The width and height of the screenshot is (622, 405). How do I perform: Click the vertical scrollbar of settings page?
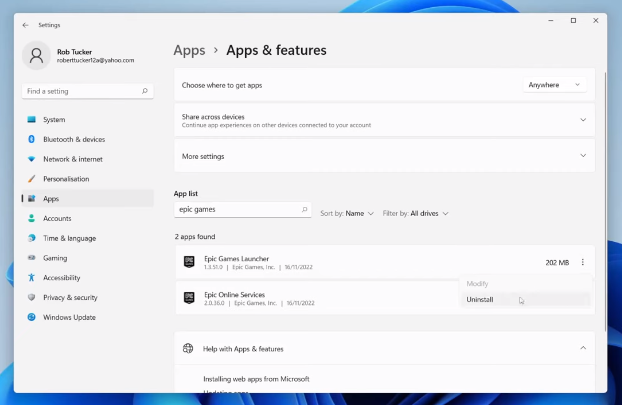tap(605, 200)
